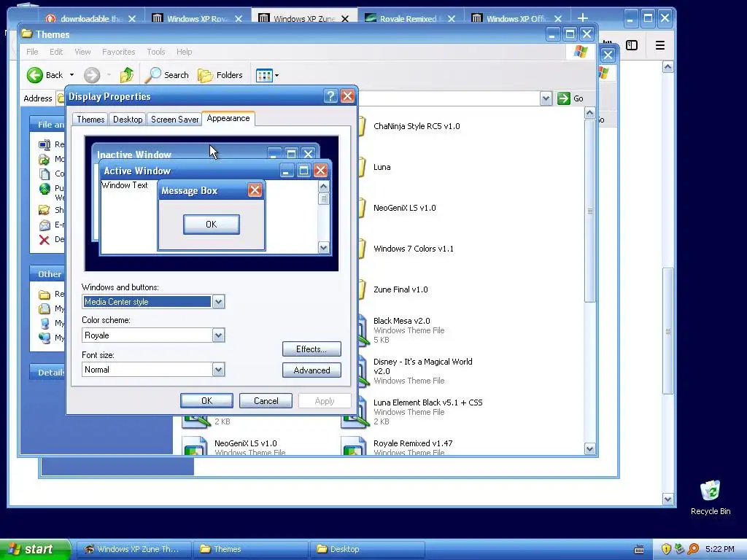Click the browser hamburger menu icon
Viewport: 747px width, 560px height.
659,45
